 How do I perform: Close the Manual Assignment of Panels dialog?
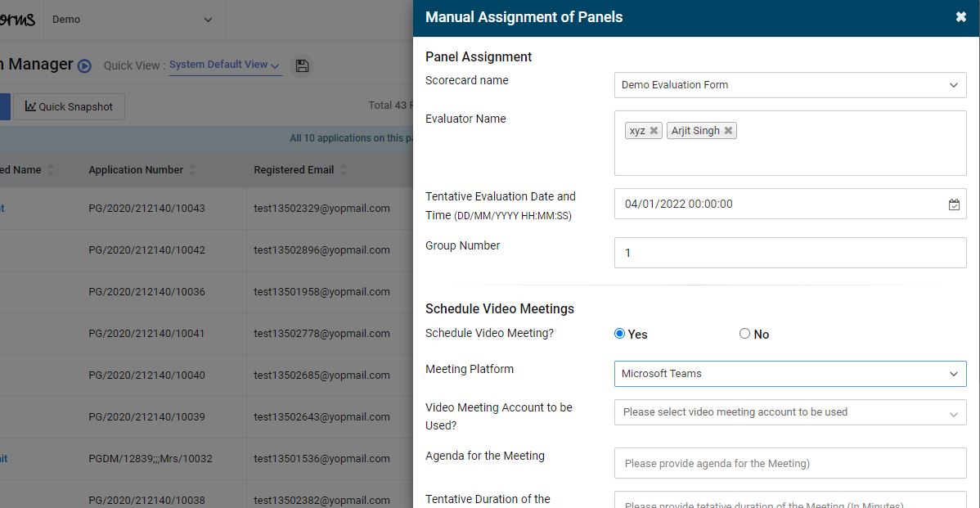tap(960, 17)
